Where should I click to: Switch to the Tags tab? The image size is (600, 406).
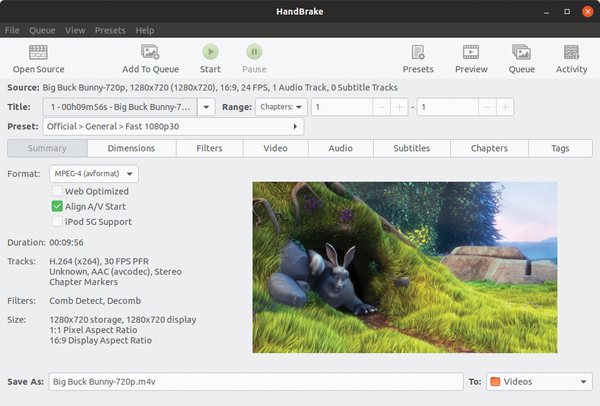click(x=560, y=148)
